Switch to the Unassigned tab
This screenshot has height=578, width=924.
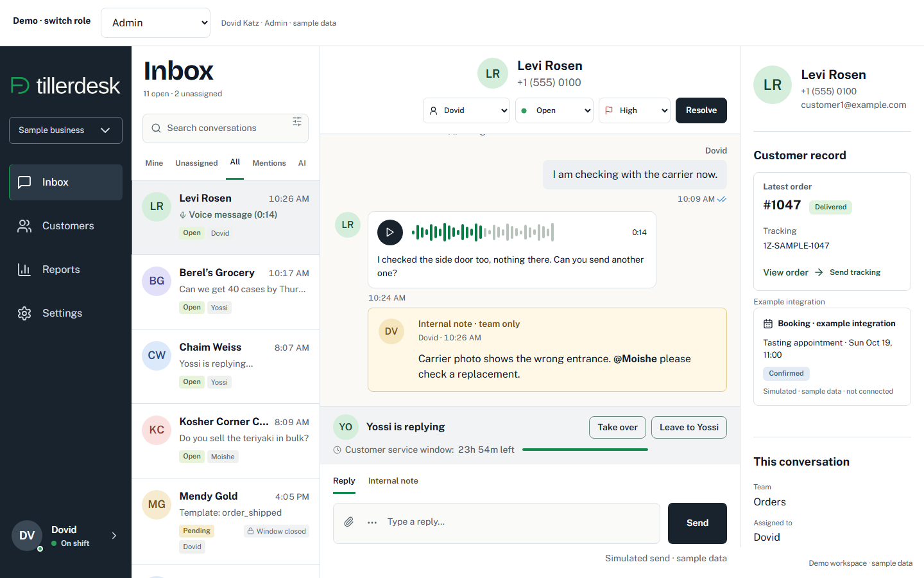click(196, 163)
